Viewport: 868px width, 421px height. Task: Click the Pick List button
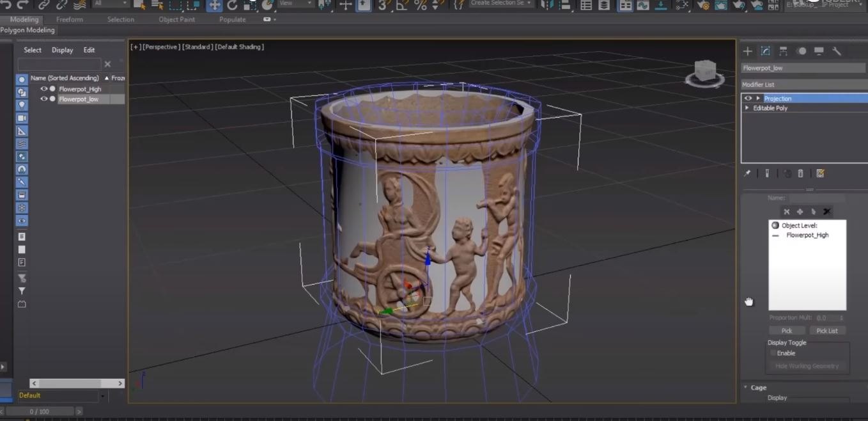click(827, 331)
